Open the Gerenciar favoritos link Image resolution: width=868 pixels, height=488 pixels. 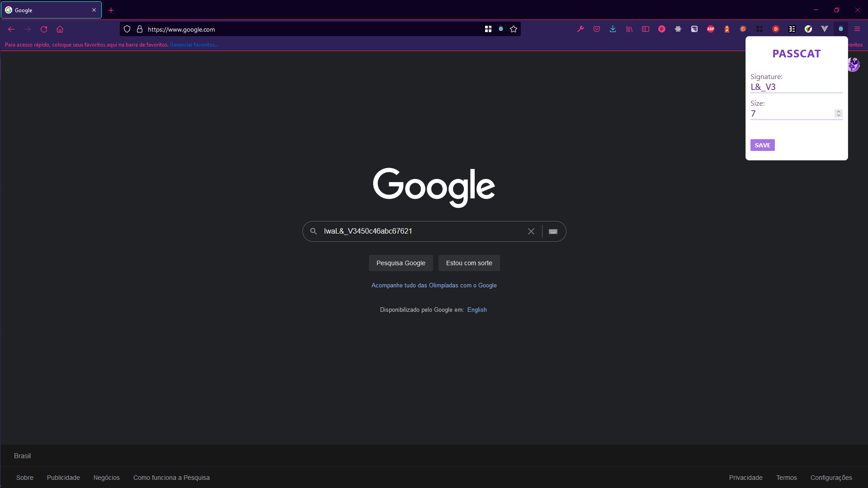click(x=194, y=44)
